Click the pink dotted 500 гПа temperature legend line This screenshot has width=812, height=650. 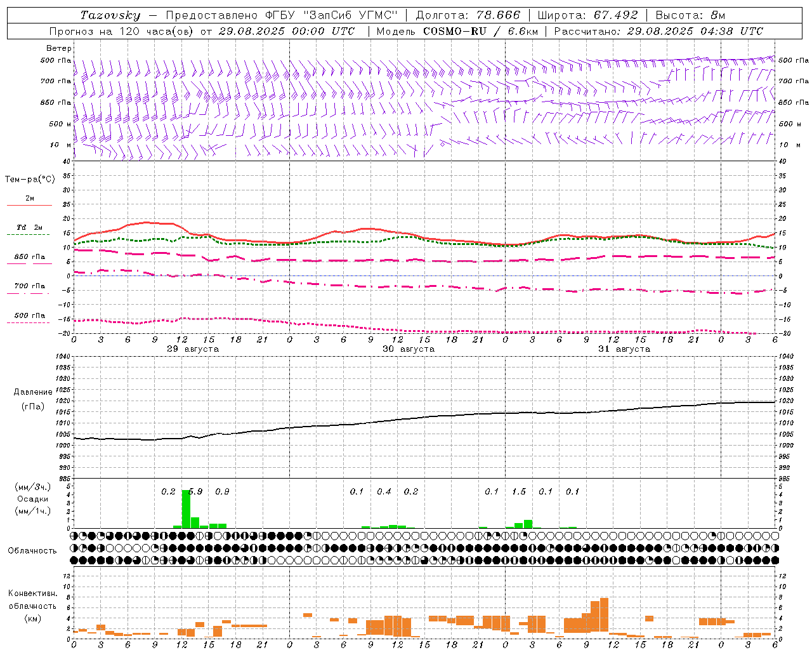tap(28, 323)
